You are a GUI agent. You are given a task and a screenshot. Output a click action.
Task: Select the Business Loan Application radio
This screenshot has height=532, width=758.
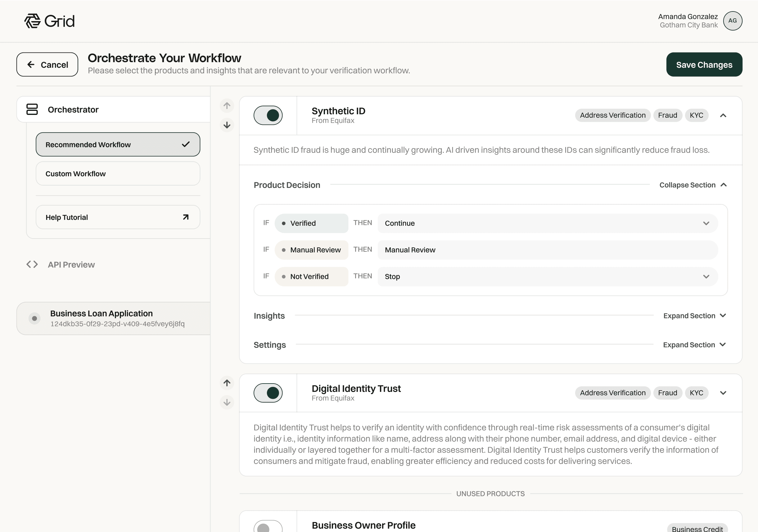tap(34, 318)
